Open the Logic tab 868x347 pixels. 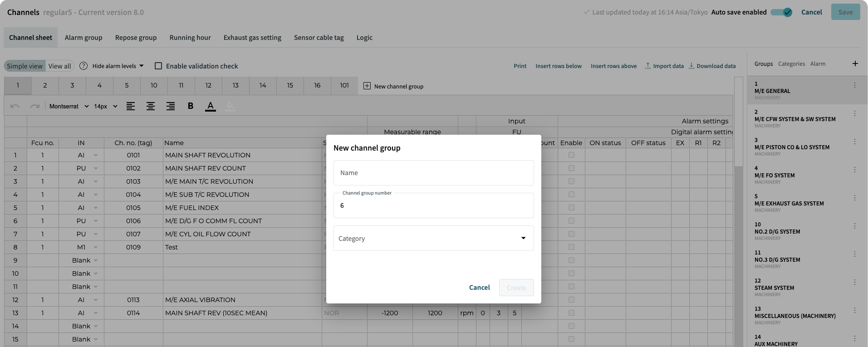click(x=364, y=38)
